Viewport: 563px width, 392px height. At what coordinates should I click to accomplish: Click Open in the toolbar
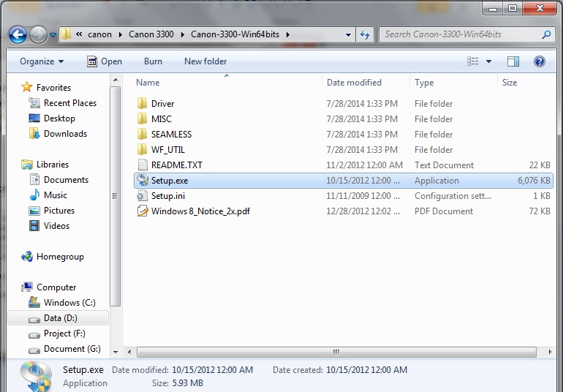105,61
